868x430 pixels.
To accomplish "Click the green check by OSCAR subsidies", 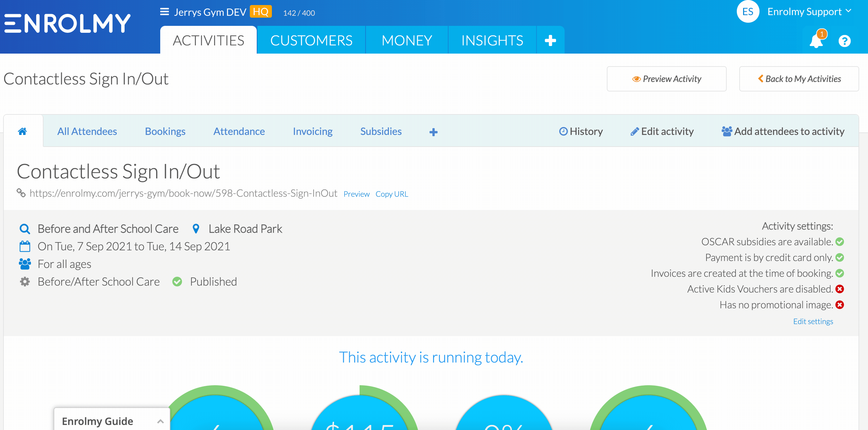I will tap(840, 242).
